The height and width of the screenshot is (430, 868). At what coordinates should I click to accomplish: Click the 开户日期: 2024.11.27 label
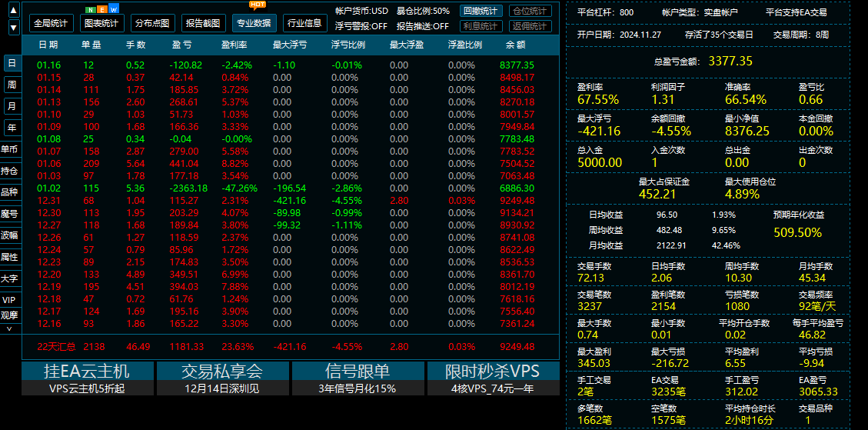(619, 35)
